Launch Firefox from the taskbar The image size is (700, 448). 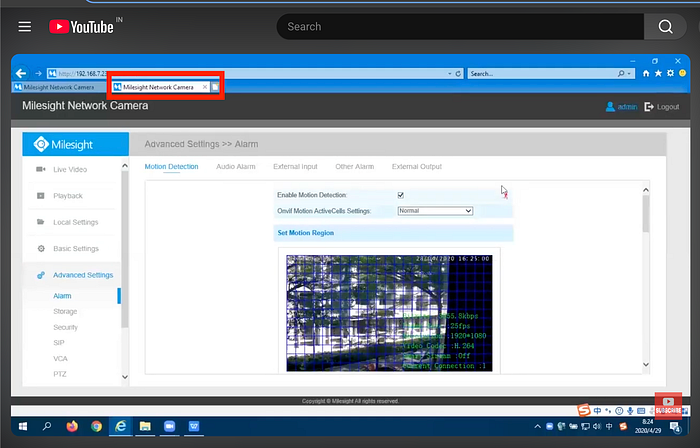click(72, 427)
